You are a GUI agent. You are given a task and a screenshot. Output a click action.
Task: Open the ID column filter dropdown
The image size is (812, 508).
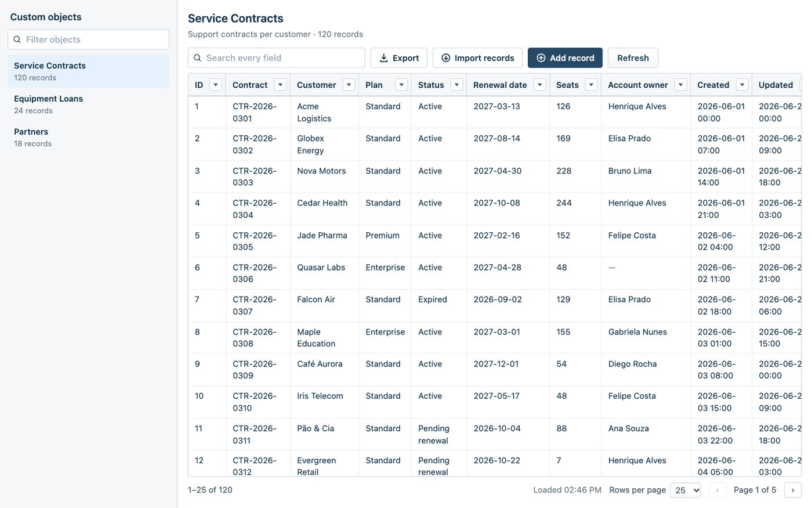click(216, 85)
